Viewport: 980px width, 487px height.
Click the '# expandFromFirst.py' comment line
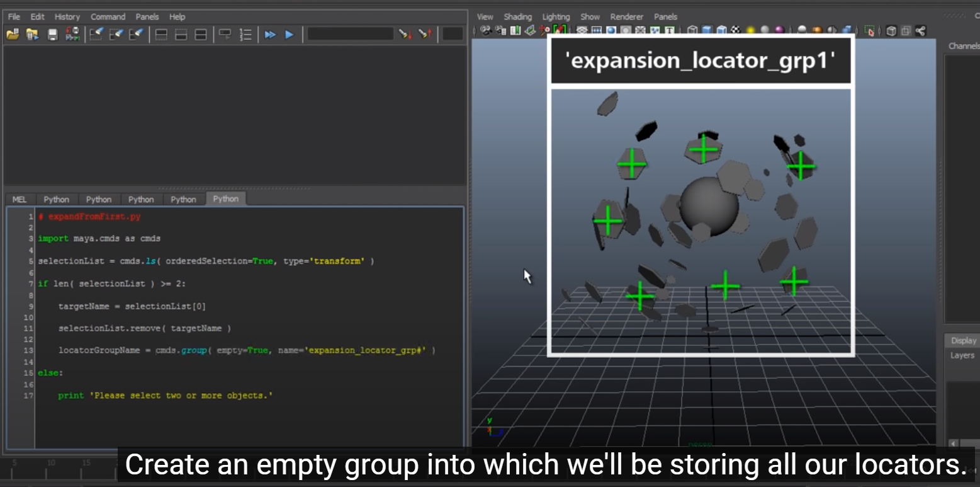point(89,216)
